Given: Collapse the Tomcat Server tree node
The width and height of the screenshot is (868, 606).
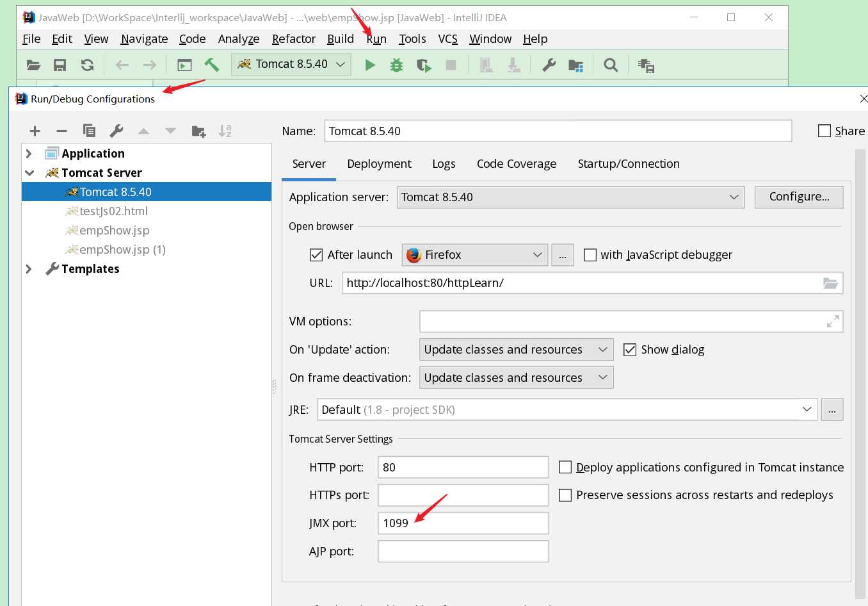Looking at the screenshot, I should 29,173.
